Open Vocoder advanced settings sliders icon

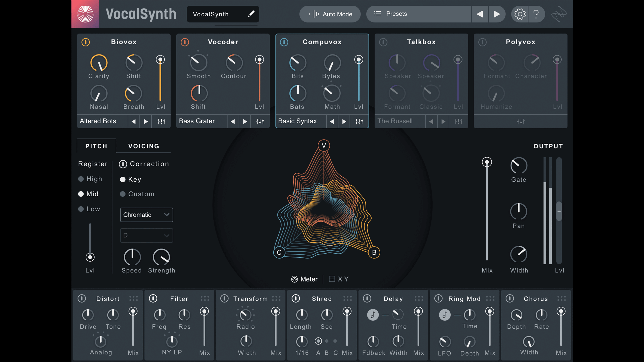[x=260, y=121]
